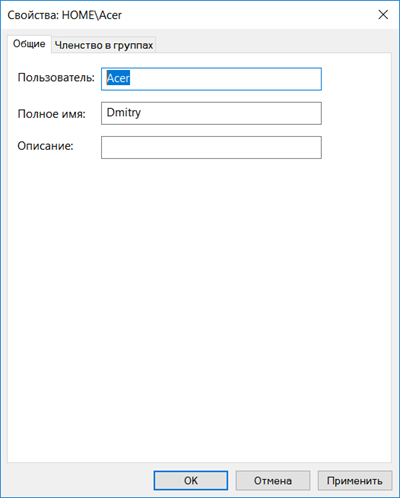The image size is (400, 498).
Task: Apply changes with Применить button
Action: pyautogui.click(x=355, y=480)
